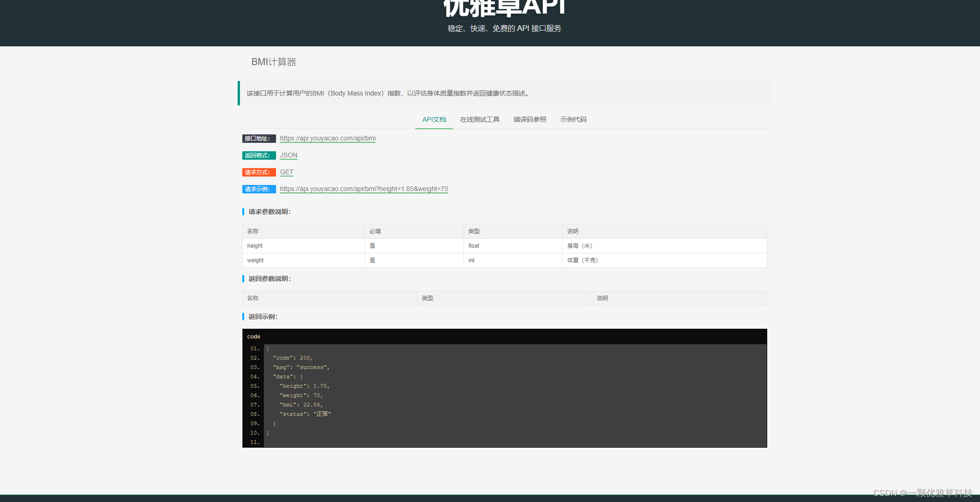Select the 错误码参照 tab
The height and width of the screenshot is (502, 980).
click(530, 119)
